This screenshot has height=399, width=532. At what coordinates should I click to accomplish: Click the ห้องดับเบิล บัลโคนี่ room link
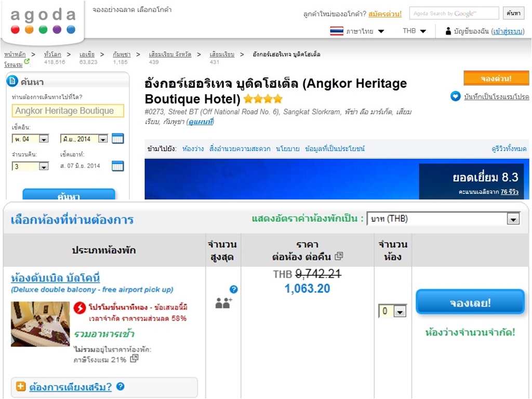coord(55,277)
